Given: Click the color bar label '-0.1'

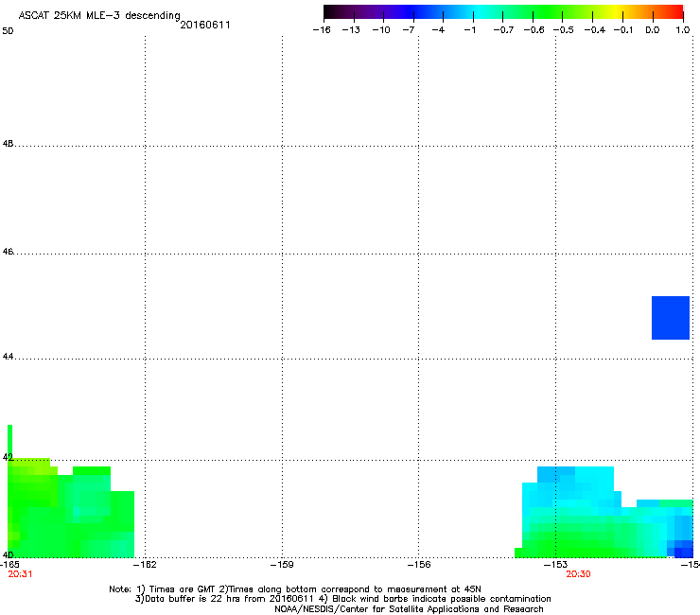Looking at the screenshot, I should pyautogui.click(x=623, y=30).
